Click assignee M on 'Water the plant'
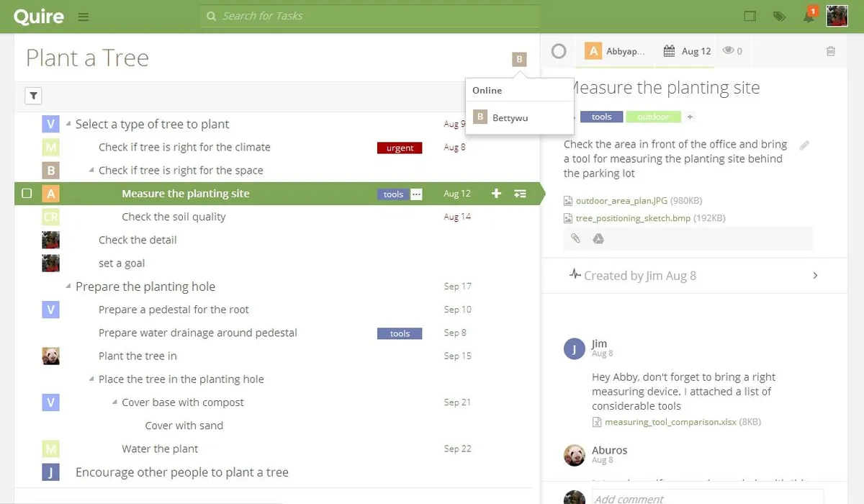This screenshot has width=864, height=504. pos(50,449)
